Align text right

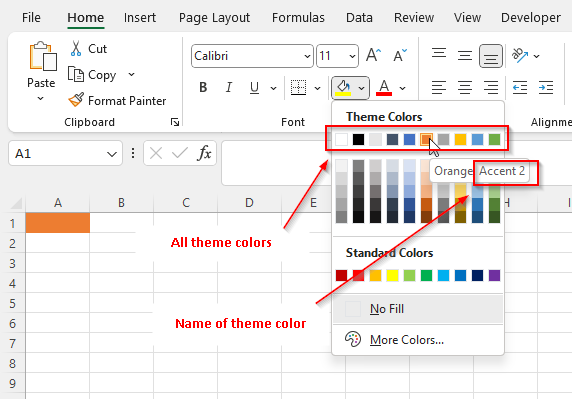tap(491, 88)
